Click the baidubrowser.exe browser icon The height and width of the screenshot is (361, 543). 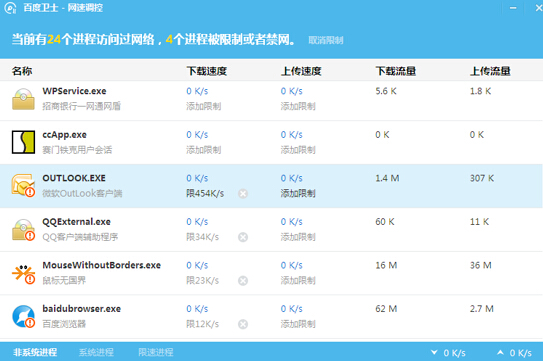pos(23,316)
